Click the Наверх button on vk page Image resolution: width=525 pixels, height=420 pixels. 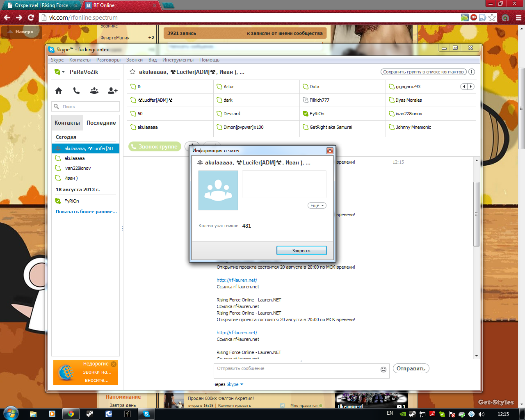pos(22,32)
